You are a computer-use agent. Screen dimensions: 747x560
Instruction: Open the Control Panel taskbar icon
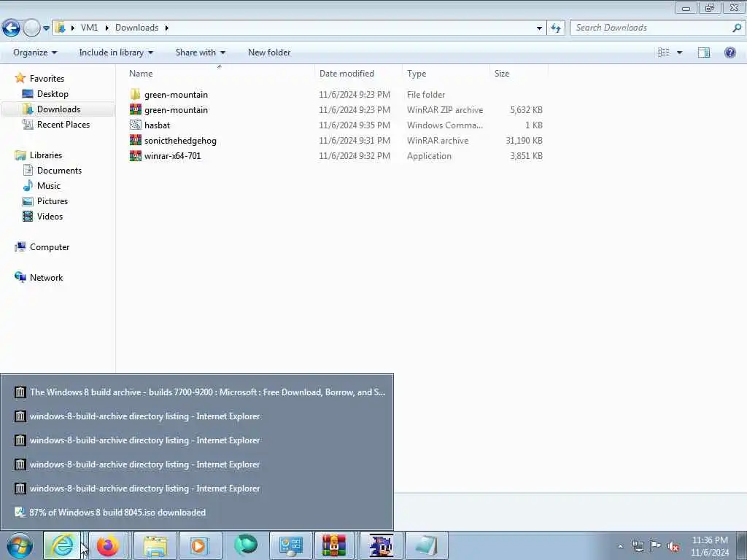[290, 545]
